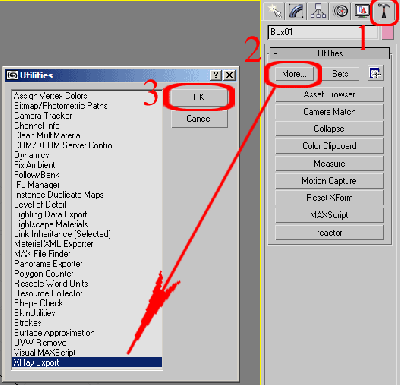Select IFL Manager in list
This screenshot has width=400, height=385.
point(87,185)
